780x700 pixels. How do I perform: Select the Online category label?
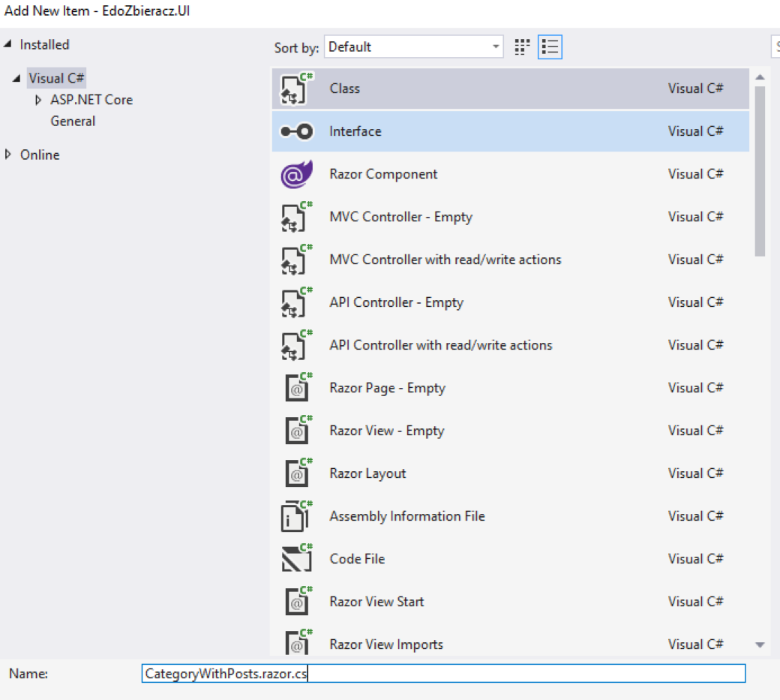tap(40, 155)
